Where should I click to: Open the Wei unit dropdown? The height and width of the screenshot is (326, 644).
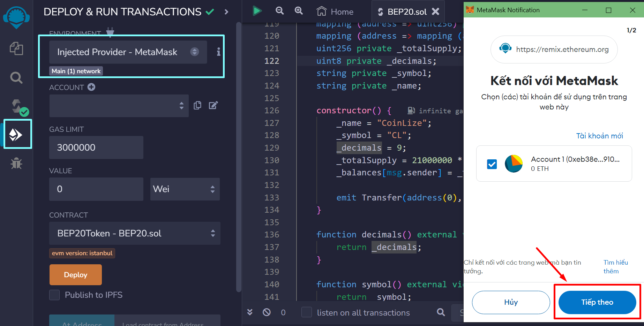pyautogui.click(x=185, y=189)
